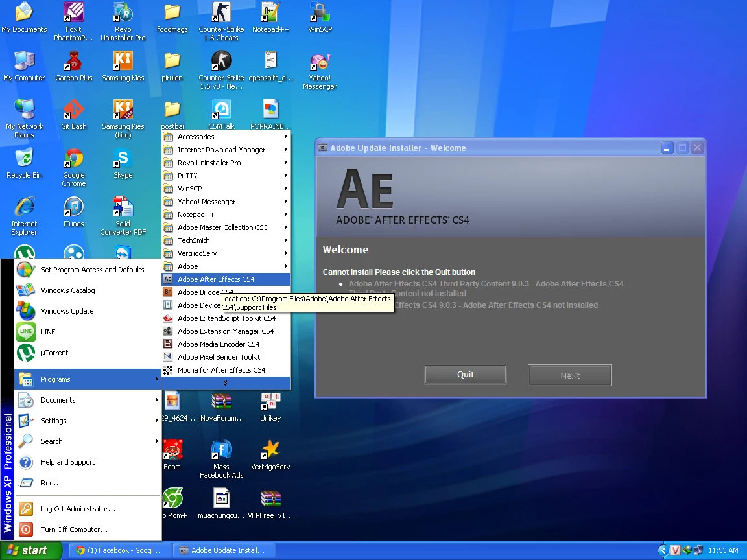Open Adobe Extension Manager CS4
The height and width of the screenshot is (560, 747).
(226, 331)
